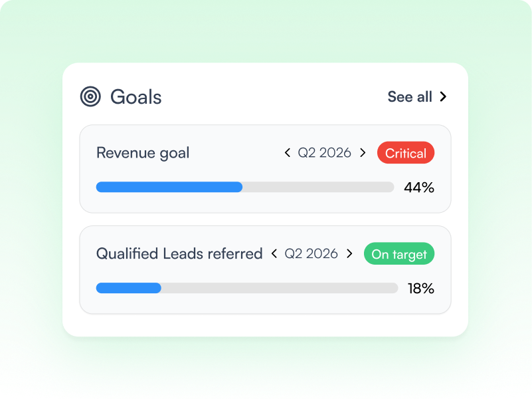The width and height of the screenshot is (532, 399).
Task: Click the red Critical status badge
Action: (406, 153)
